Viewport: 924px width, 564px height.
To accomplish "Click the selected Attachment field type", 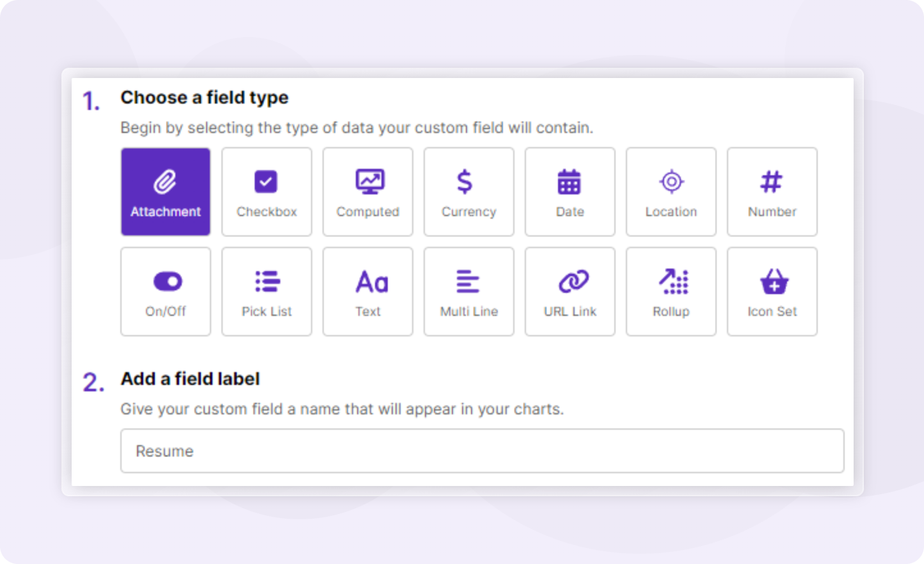I will [165, 191].
